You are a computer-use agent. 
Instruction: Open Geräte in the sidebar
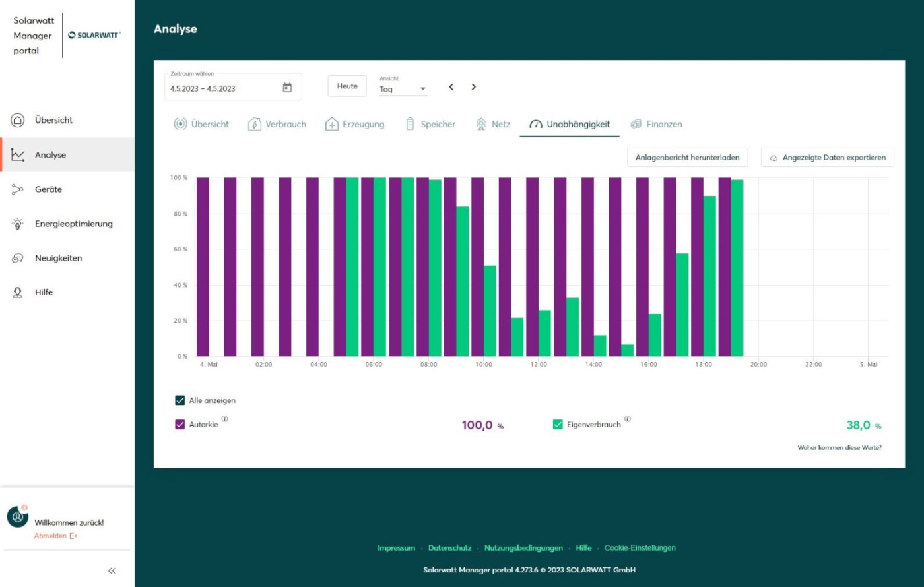[48, 189]
